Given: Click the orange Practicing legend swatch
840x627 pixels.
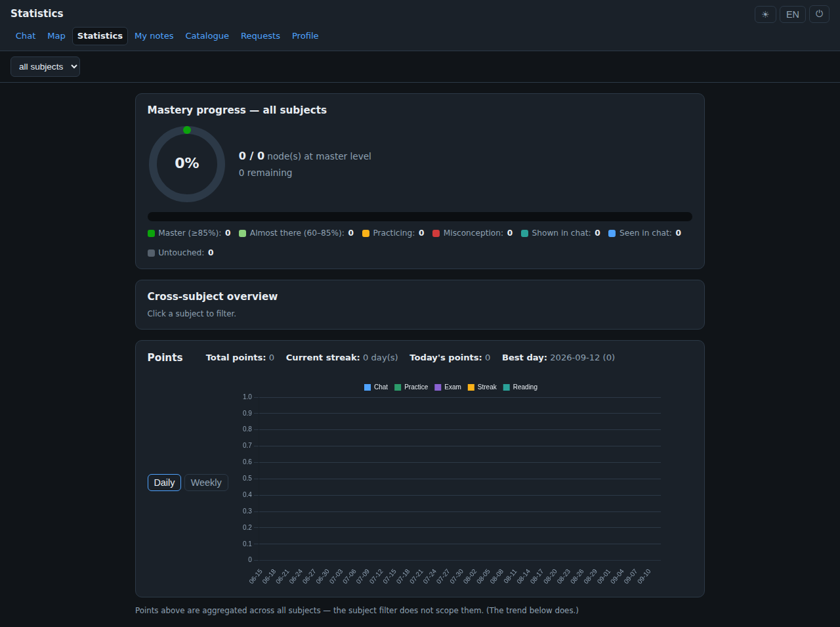Looking at the screenshot, I should (x=366, y=234).
